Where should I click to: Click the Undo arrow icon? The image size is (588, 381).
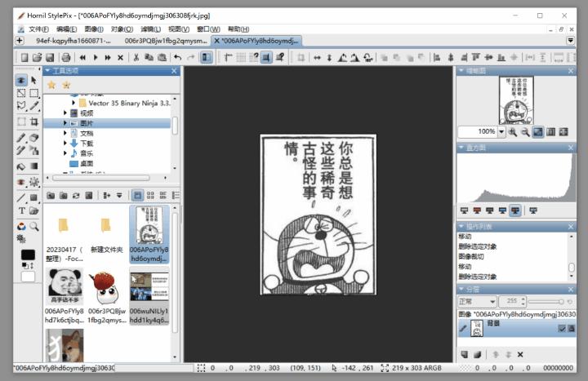click(x=177, y=57)
